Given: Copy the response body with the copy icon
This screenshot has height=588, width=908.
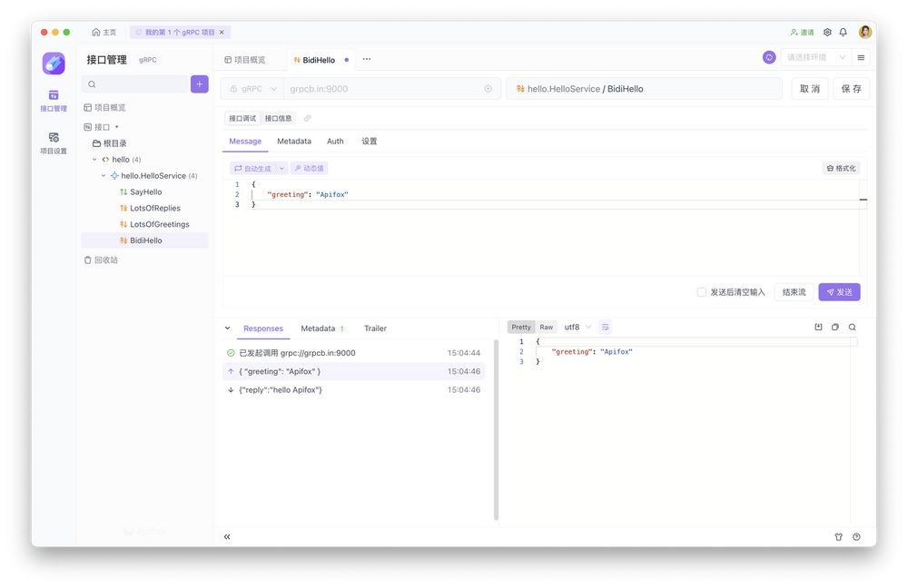Looking at the screenshot, I should coord(835,327).
